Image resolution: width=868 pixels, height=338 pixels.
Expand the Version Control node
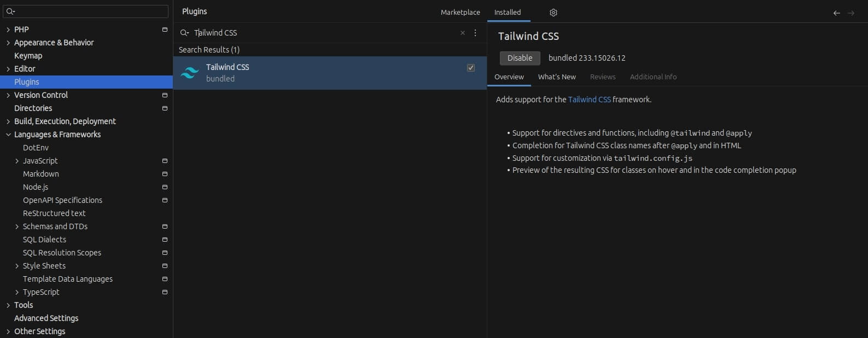point(8,95)
